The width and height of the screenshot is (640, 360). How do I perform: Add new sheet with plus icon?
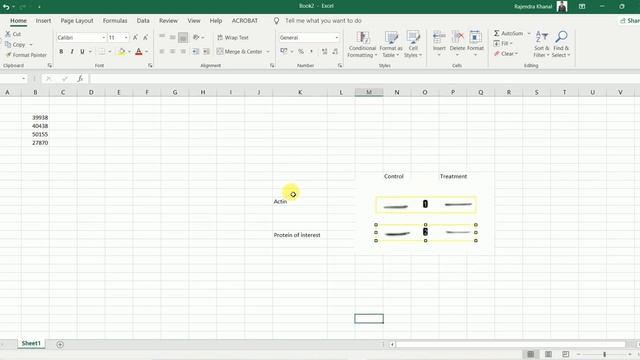click(60, 344)
